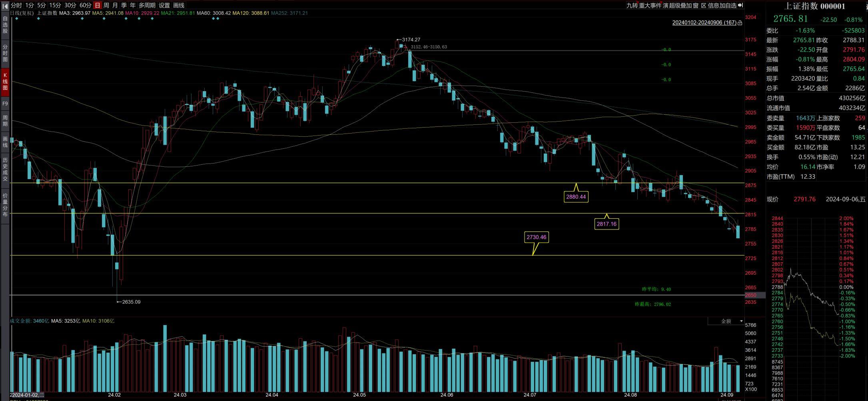
Task: Open 画线 in the left sidebar
Action: pos(5,142)
